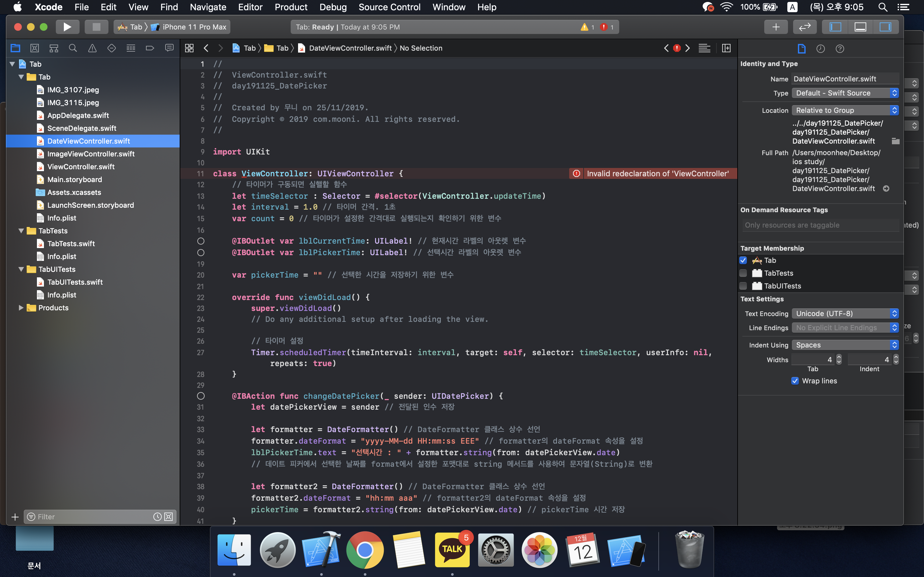Screen dimensions: 924x577
Task: Enable TabTests target membership checkbox
Action: pyautogui.click(x=743, y=273)
